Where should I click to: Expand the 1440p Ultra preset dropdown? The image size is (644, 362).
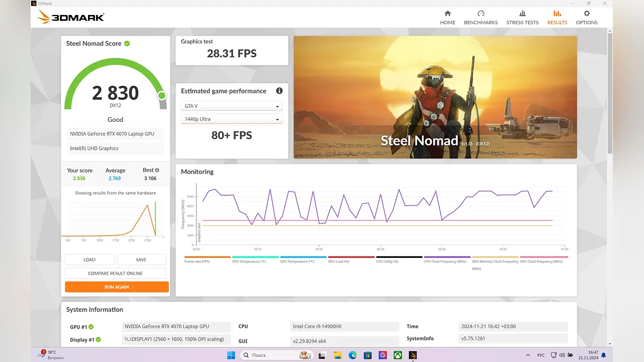tap(231, 119)
